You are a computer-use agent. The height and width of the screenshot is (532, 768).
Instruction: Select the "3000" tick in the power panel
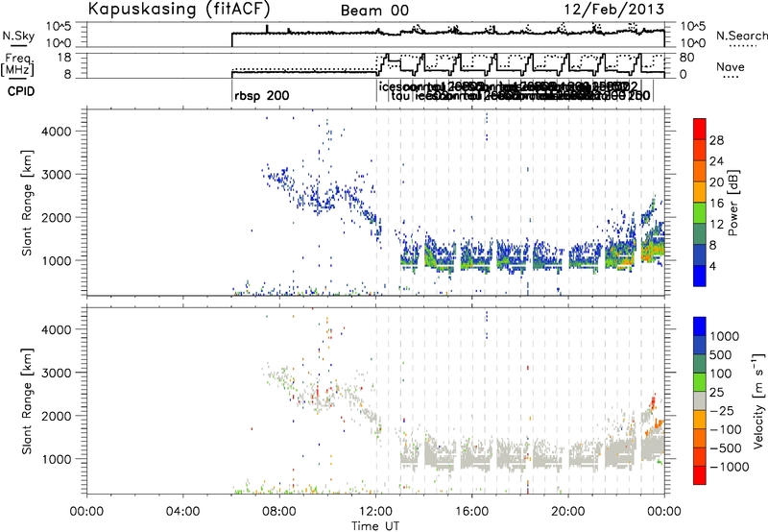pos(56,175)
